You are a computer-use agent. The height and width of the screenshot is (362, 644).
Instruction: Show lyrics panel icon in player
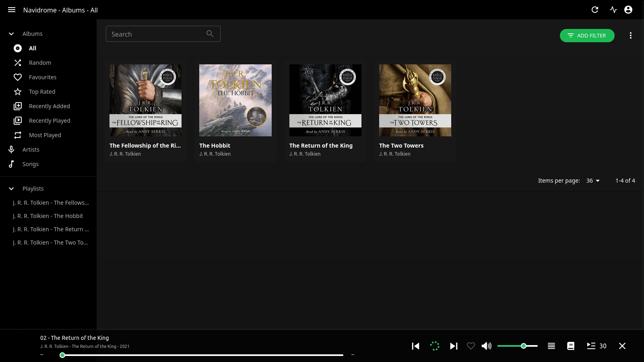coord(571,346)
